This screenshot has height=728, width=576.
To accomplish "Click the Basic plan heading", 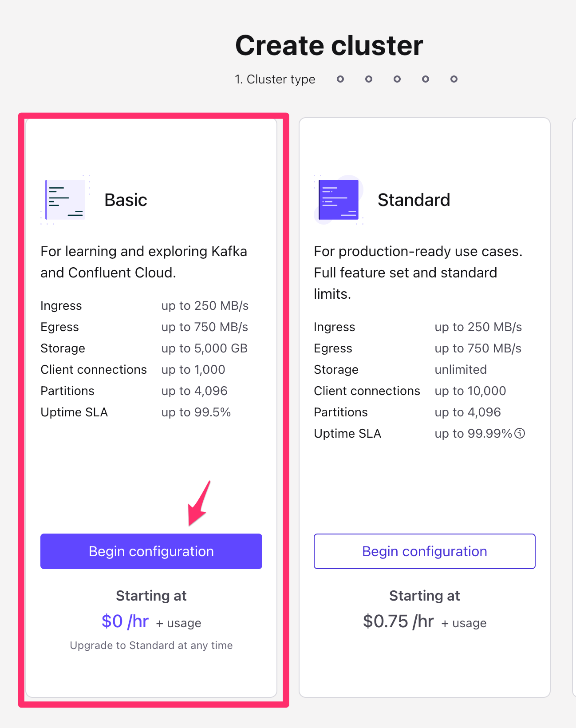I will coord(126,200).
